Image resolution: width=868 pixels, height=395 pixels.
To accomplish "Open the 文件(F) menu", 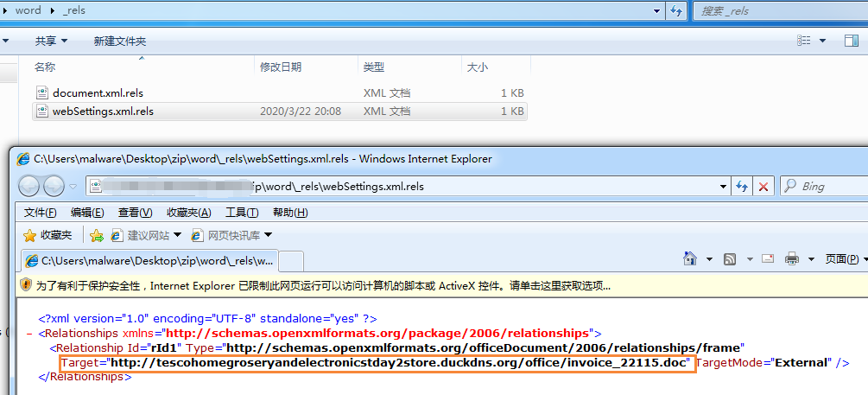I will (40, 213).
